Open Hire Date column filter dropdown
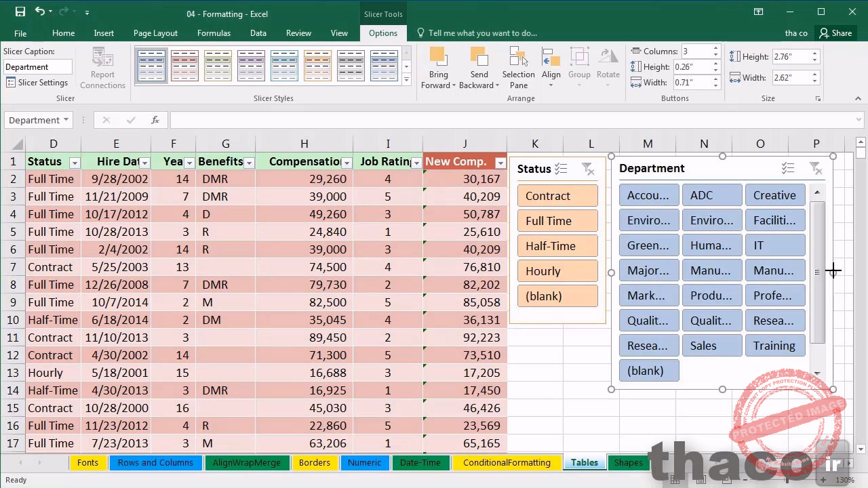Viewport: 868px width, 488px height. [144, 163]
